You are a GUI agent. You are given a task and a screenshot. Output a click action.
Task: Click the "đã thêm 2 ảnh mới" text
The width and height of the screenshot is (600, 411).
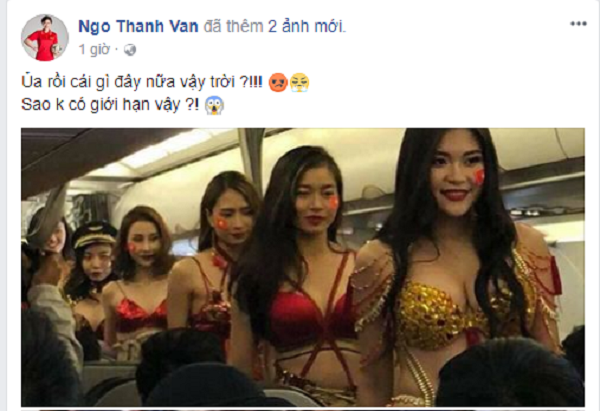[275, 26]
